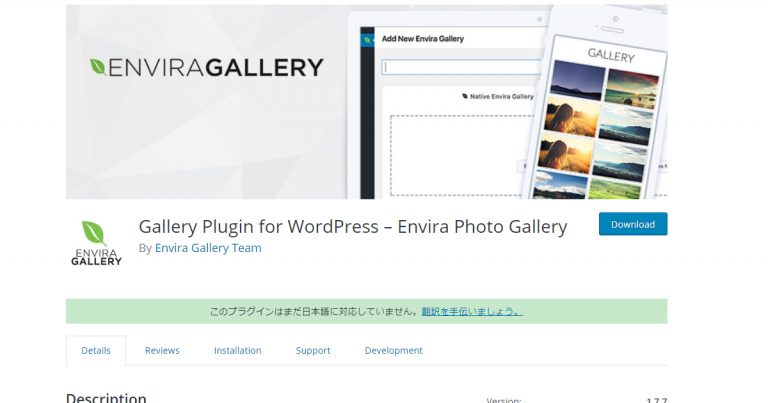View the Development tab
768x403 pixels.
pos(393,350)
